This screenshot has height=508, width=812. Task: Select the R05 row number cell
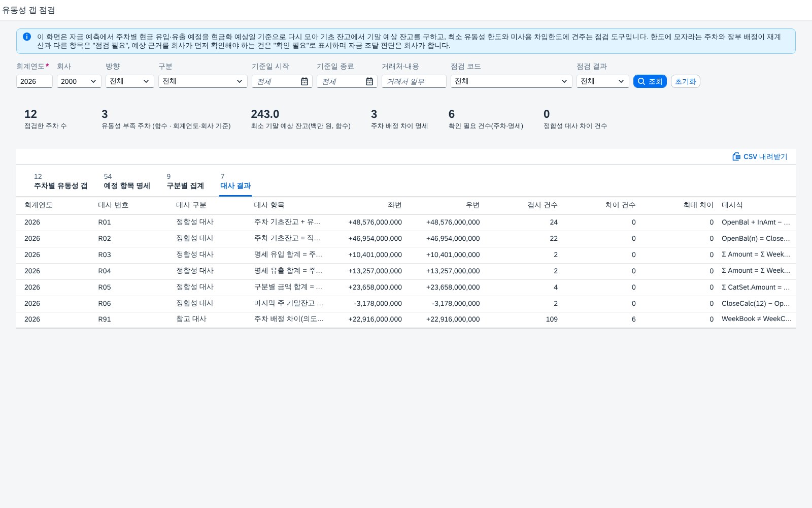pos(105,288)
